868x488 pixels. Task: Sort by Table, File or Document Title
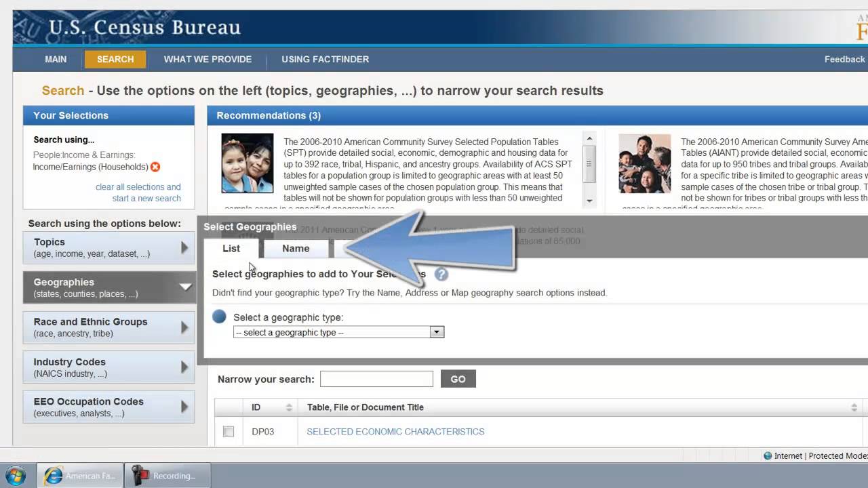point(580,407)
